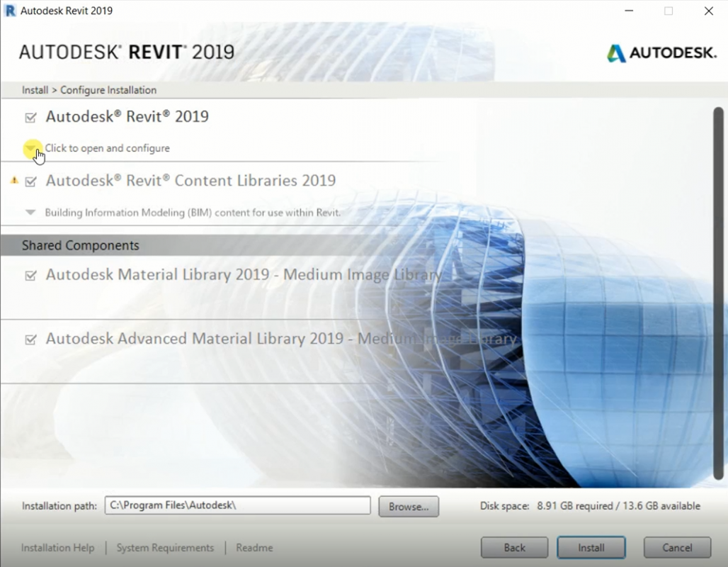Toggle Advanced Material Library 2019 checkbox
The image size is (728, 567).
(30, 340)
